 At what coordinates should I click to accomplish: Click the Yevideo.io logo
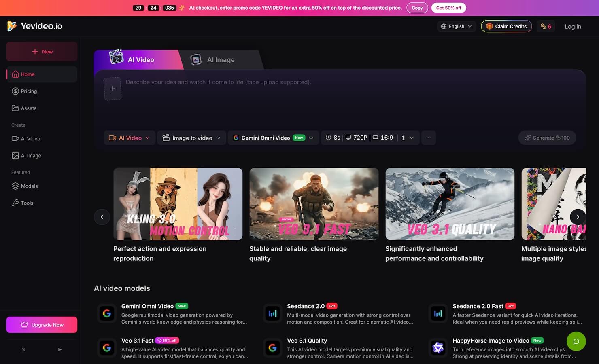coord(35,26)
